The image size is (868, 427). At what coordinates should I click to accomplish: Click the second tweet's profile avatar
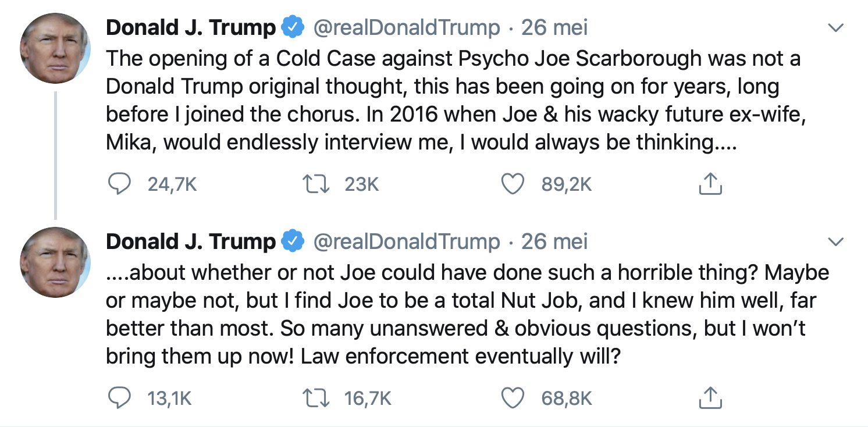55,262
